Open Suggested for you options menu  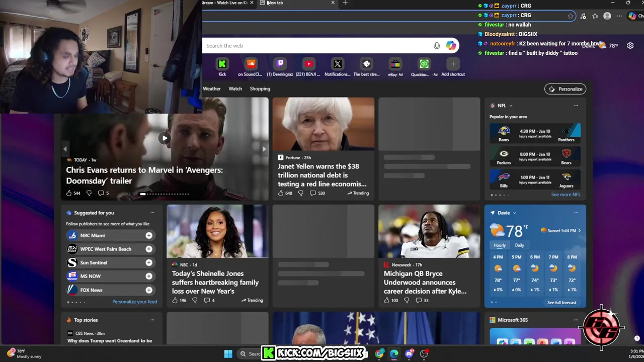pos(152,213)
